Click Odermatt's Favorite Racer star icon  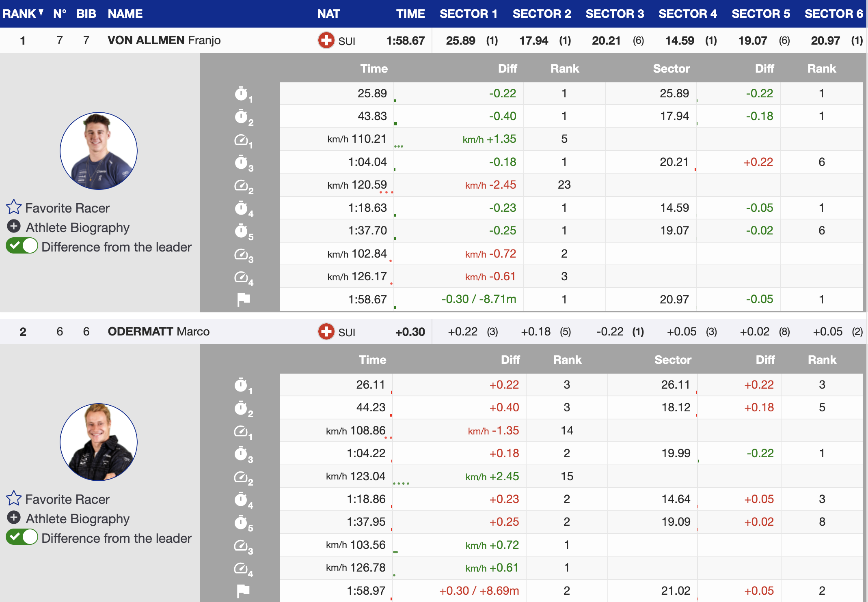pyautogui.click(x=13, y=498)
